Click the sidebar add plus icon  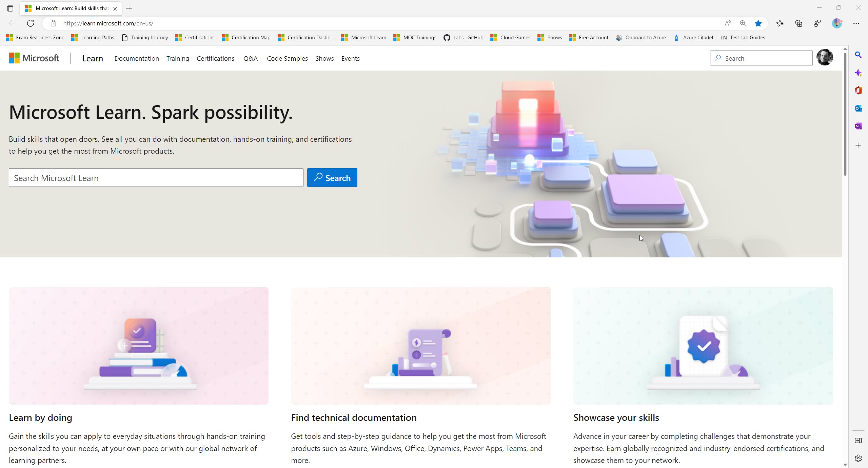coord(858,145)
